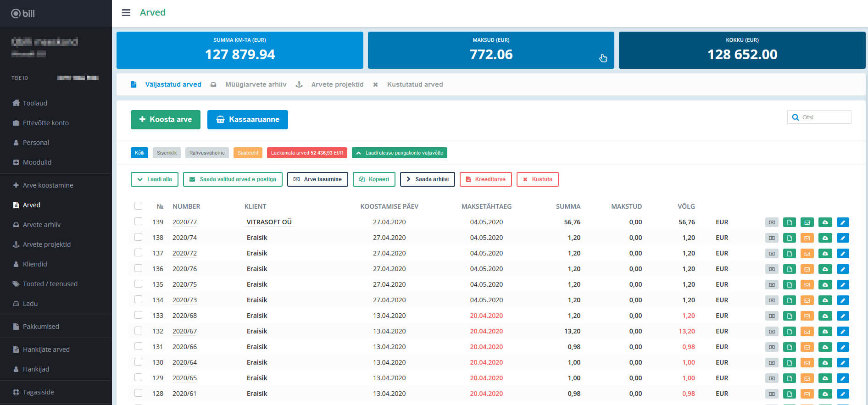This screenshot has width=868, height=405.
Task: Open the document icon for invoice 2020/76
Action: coord(790,269)
